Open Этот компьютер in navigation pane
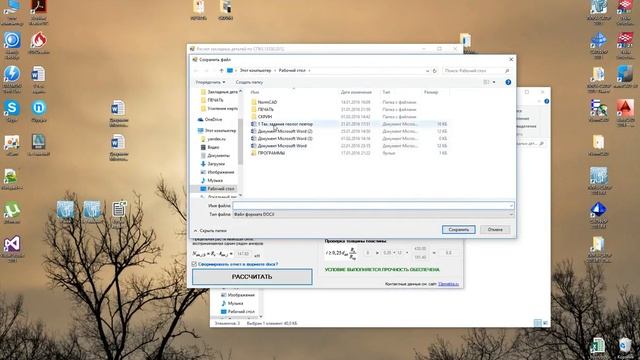The width and height of the screenshot is (640, 360). coord(220,131)
